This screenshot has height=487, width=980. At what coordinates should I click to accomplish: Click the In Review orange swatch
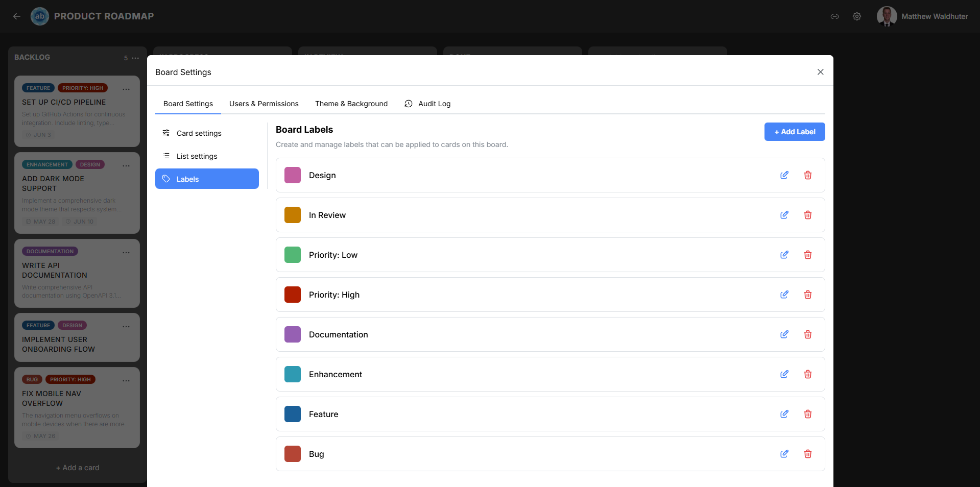(293, 215)
